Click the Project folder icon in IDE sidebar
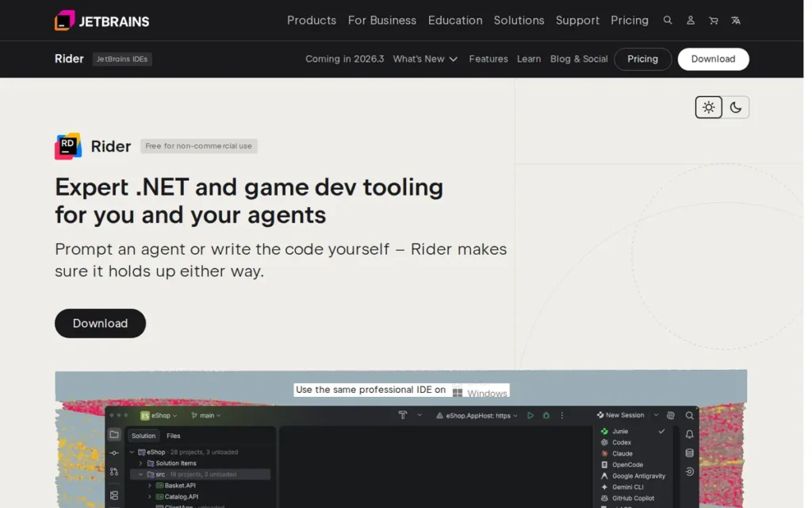812x508 pixels. pos(114,434)
